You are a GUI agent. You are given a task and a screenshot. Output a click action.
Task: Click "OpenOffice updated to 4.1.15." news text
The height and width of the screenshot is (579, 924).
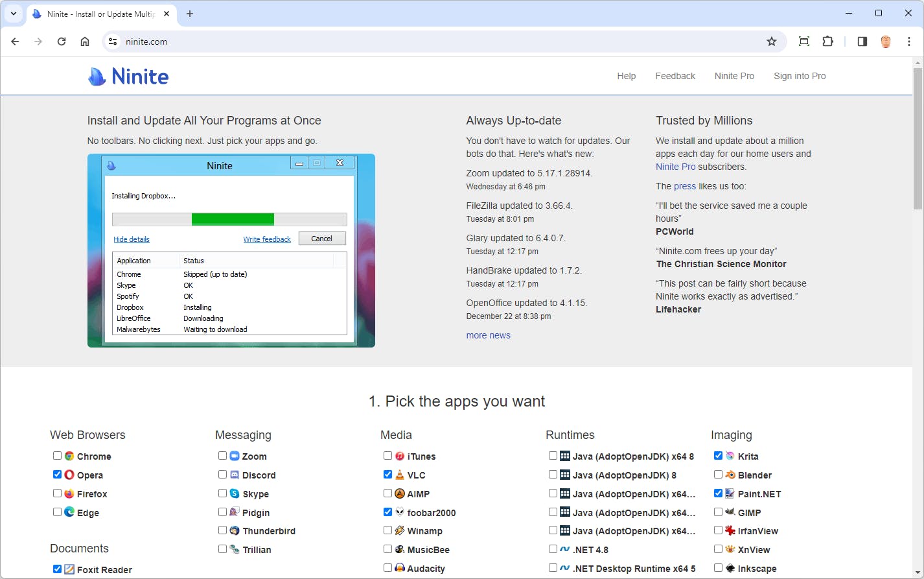527,303
